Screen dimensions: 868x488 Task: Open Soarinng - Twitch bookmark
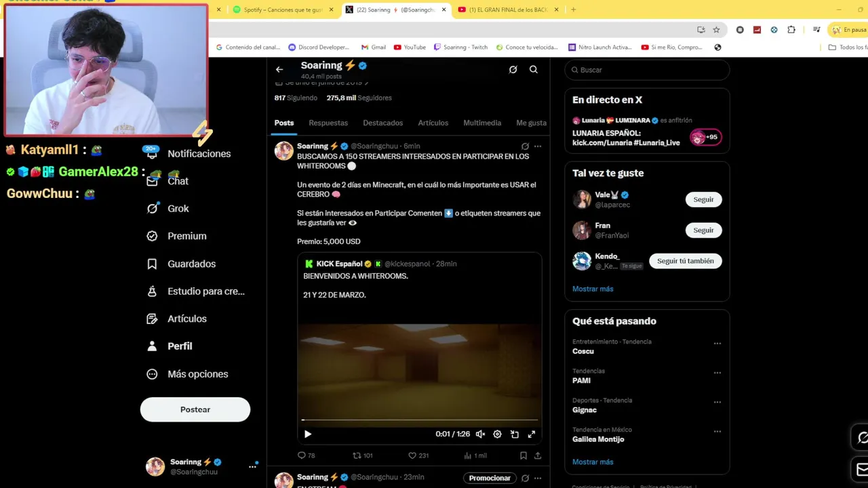461,47
